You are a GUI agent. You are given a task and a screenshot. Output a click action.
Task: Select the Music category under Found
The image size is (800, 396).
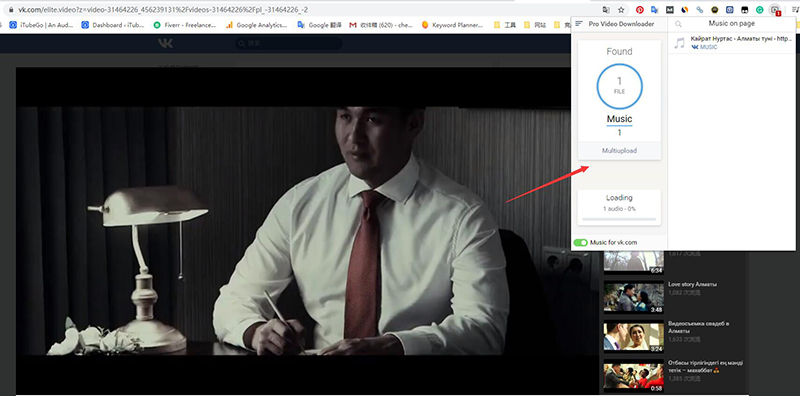pyautogui.click(x=619, y=119)
